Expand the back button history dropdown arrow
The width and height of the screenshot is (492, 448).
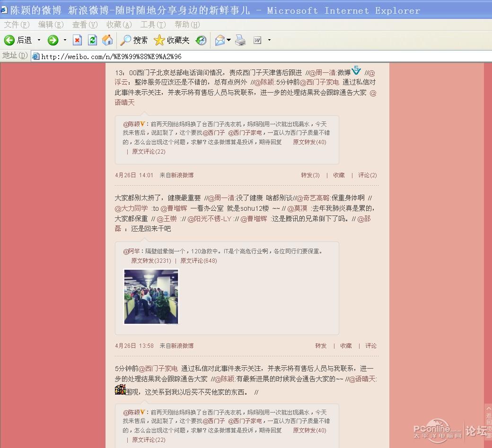pyautogui.click(x=39, y=40)
